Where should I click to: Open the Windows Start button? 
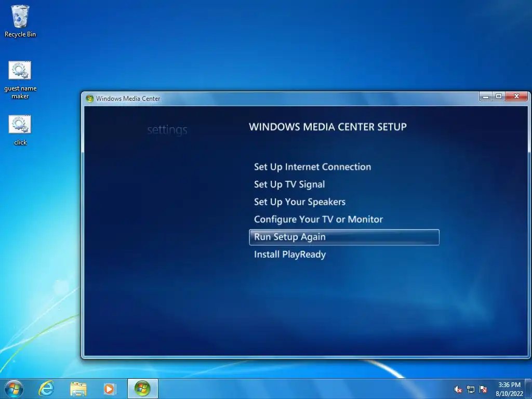click(14, 389)
